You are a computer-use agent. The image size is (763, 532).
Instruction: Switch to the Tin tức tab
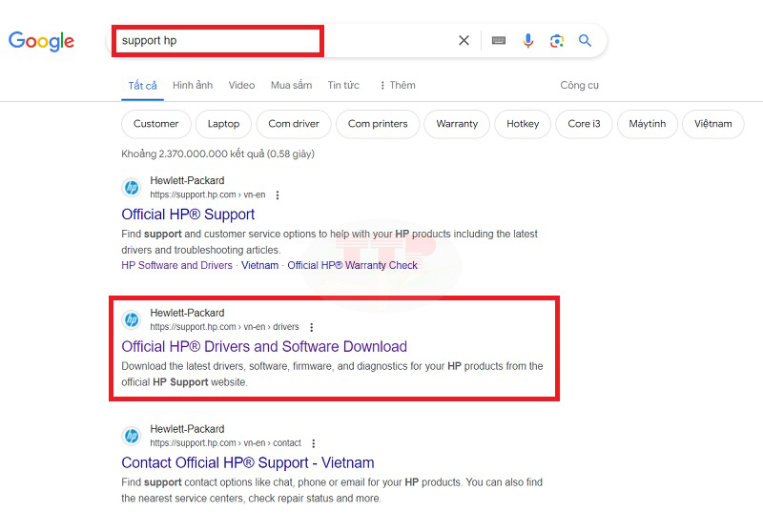click(x=343, y=85)
